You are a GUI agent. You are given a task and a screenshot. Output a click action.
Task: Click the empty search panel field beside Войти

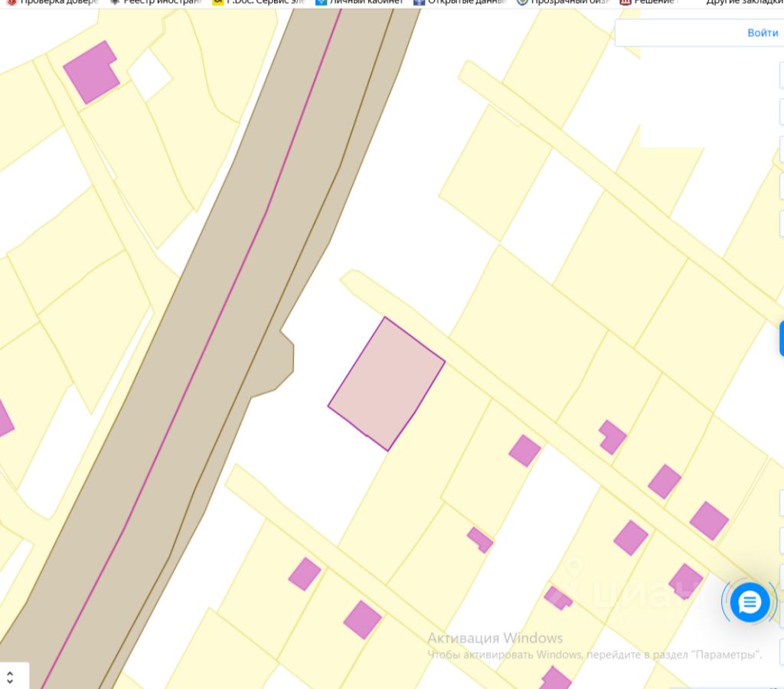point(680,33)
